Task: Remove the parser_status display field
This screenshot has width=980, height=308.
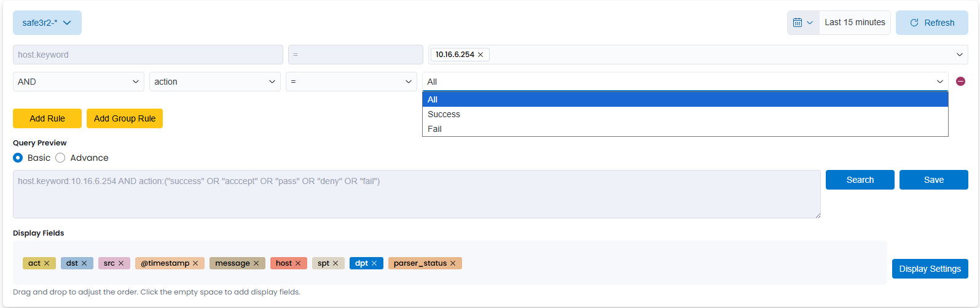Action: tap(453, 263)
